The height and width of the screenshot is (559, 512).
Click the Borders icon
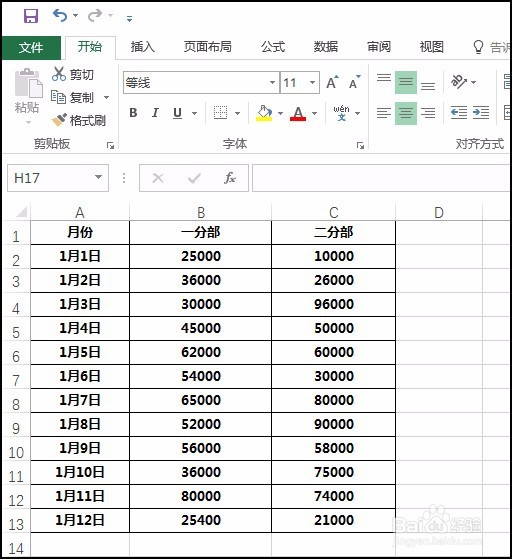(x=220, y=113)
